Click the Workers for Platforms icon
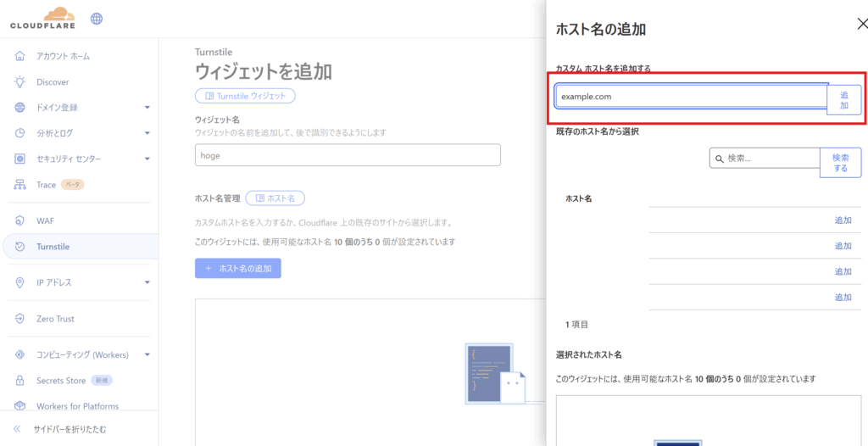 [x=20, y=406]
